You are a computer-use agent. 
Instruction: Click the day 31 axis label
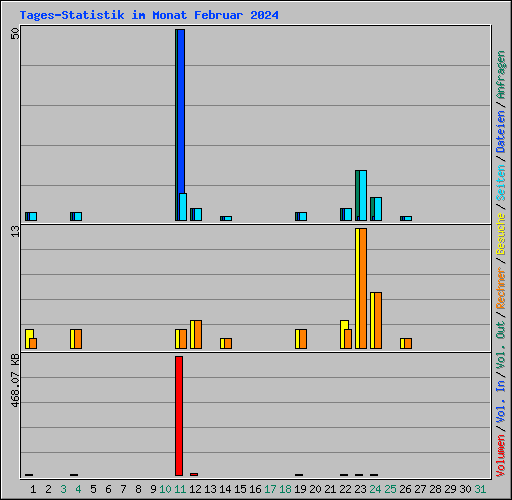[480, 489]
